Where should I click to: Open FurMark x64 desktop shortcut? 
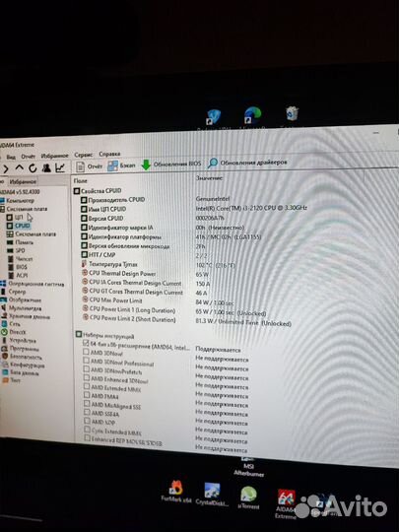coord(176,492)
